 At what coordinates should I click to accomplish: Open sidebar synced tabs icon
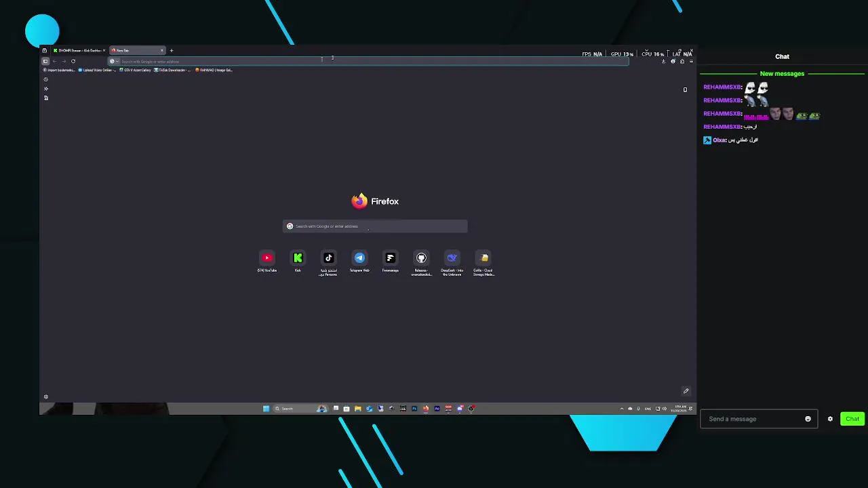coord(46,98)
